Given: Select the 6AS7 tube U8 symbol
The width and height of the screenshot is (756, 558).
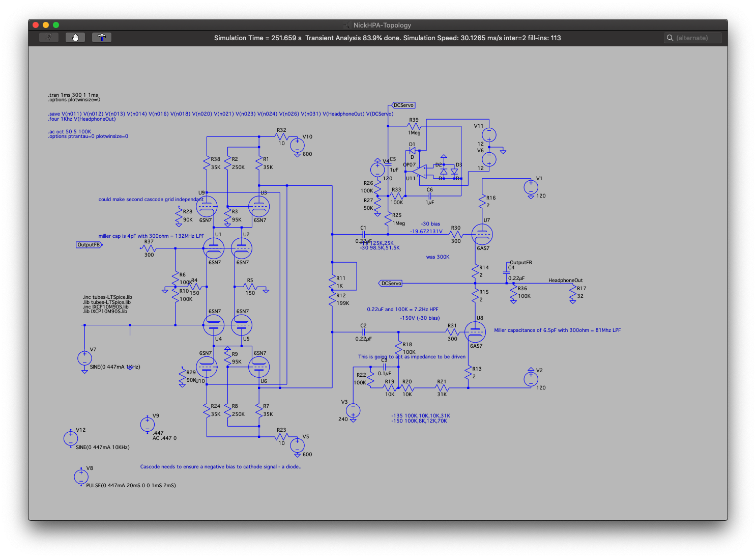Looking at the screenshot, I should click(475, 332).
